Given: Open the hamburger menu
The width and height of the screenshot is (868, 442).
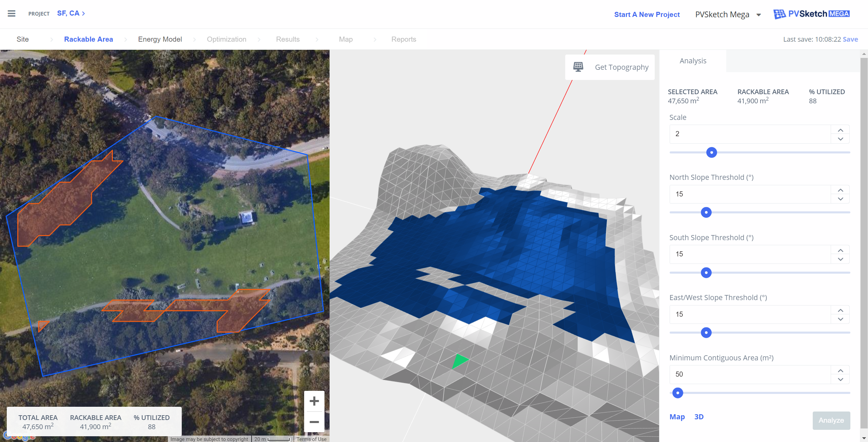Looking at the screenshot, I should click(x=12, y=14).
